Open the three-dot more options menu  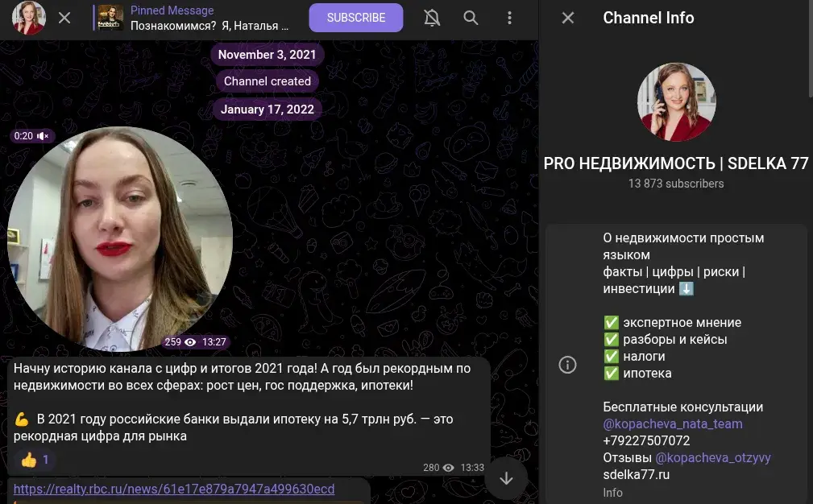pos(510,19)
